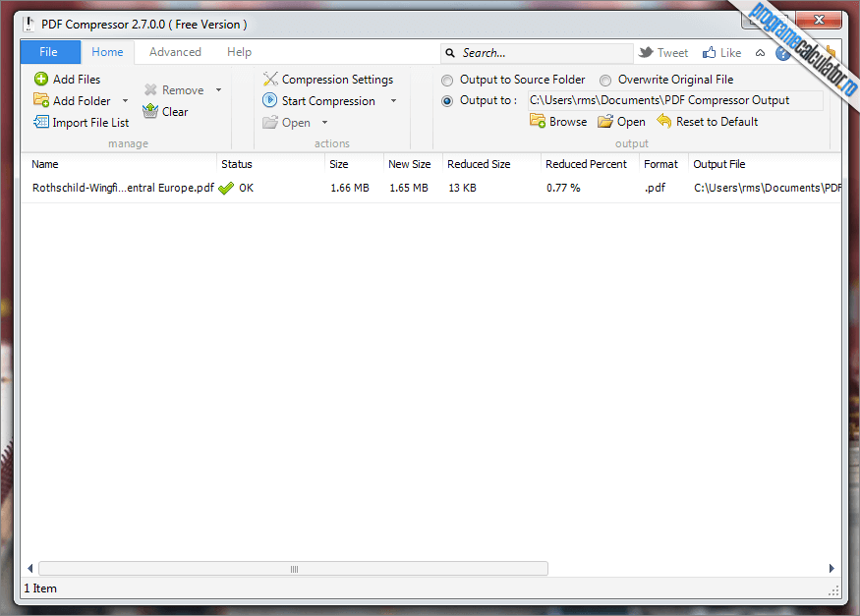Switch to the Advanced tab
Screen dimensions: 860x616
(x=176, y=52)
